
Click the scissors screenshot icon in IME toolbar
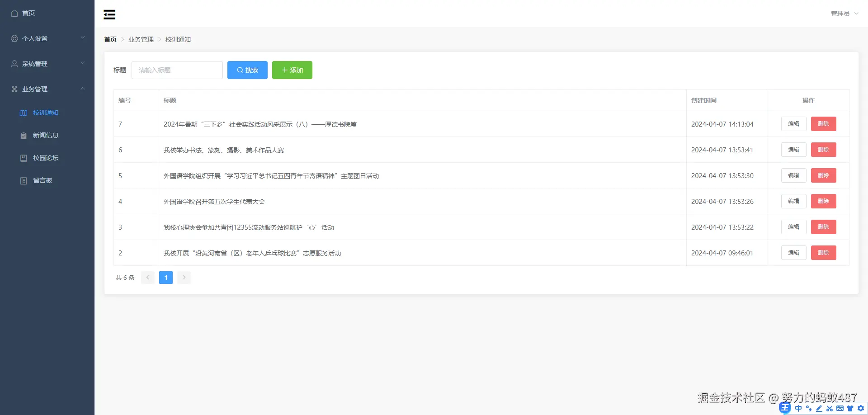click(829, 408)
